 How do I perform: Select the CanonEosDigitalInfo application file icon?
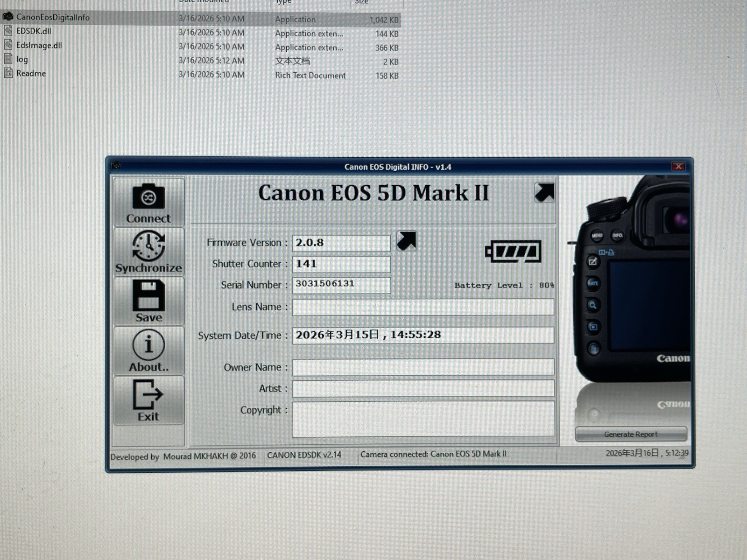(x=8, y=17)
